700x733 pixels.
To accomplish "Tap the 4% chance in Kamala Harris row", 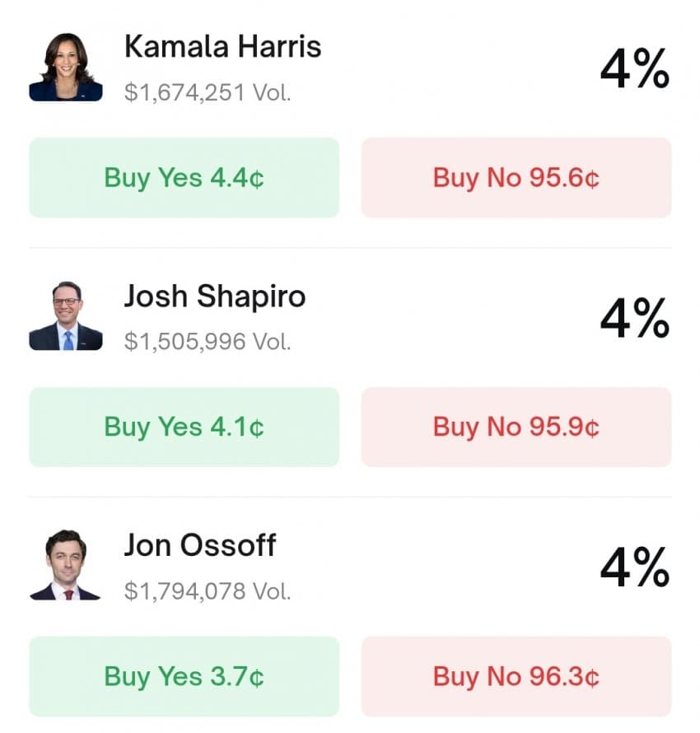I will click(634, 69).
